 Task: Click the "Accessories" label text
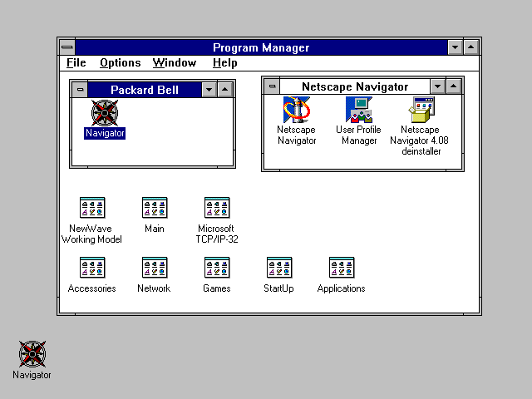click(x=91, y=288)
